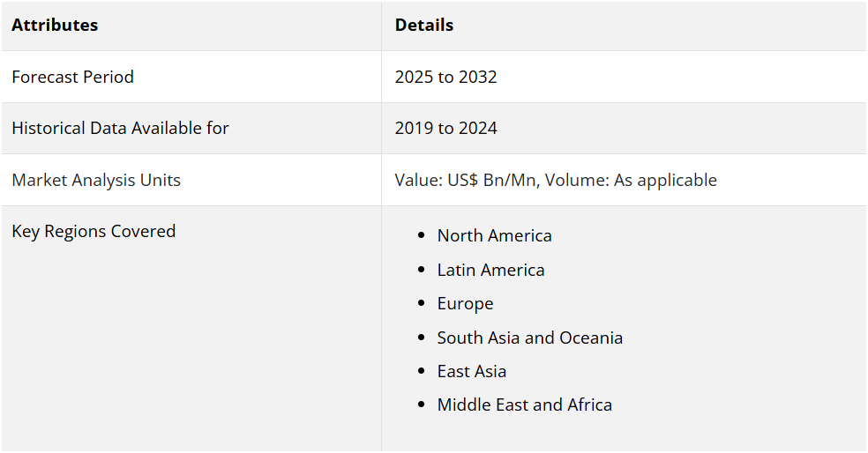Click the bullet beside East Asia

422,372
